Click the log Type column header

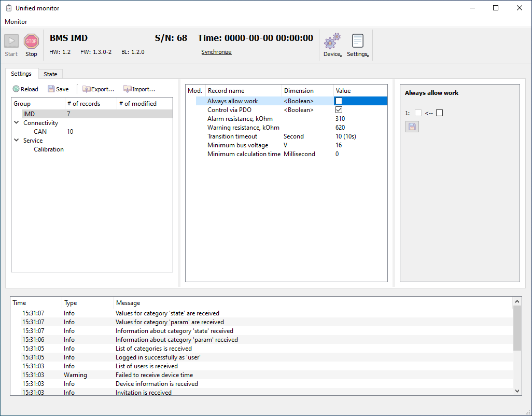pos(88,303)
